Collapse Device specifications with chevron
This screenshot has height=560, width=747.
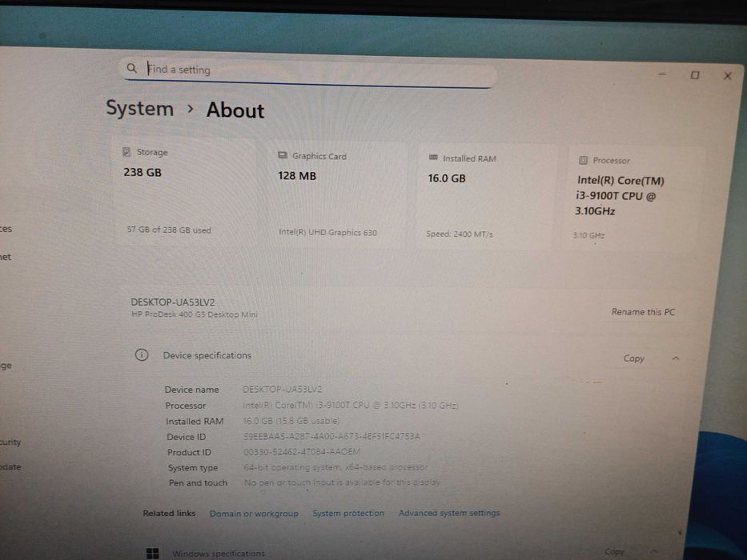676,358
